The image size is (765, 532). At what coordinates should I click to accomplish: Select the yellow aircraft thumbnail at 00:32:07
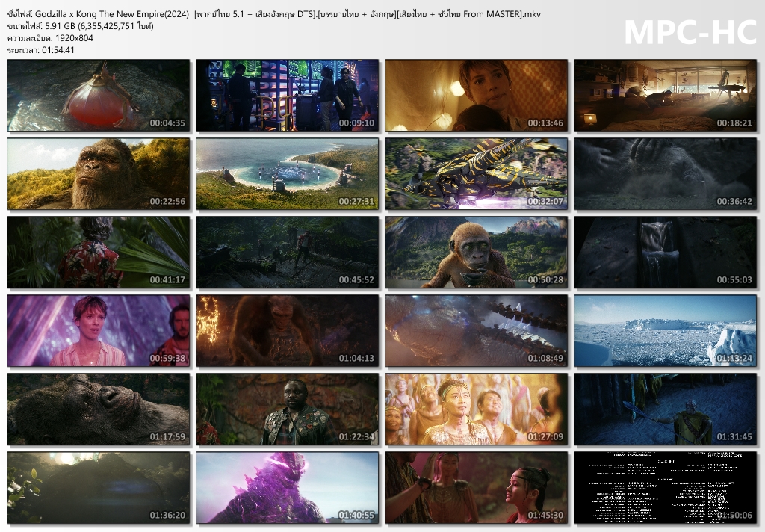[477, 173]
